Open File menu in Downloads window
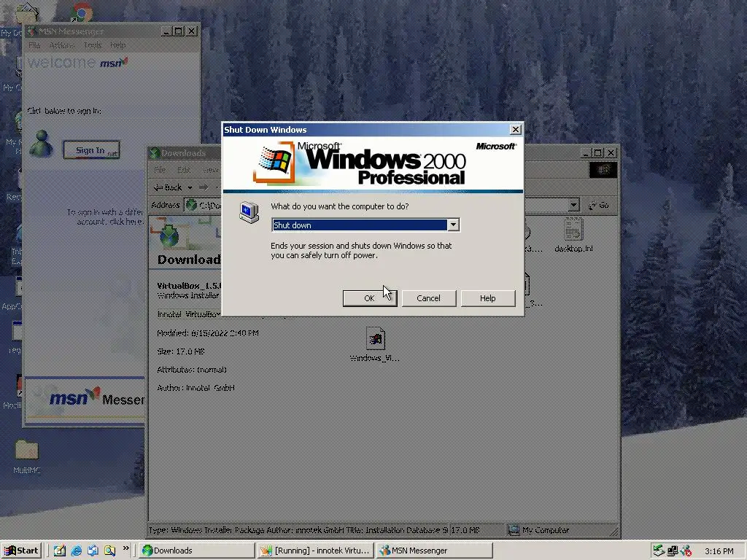 (x=160, y=169)
